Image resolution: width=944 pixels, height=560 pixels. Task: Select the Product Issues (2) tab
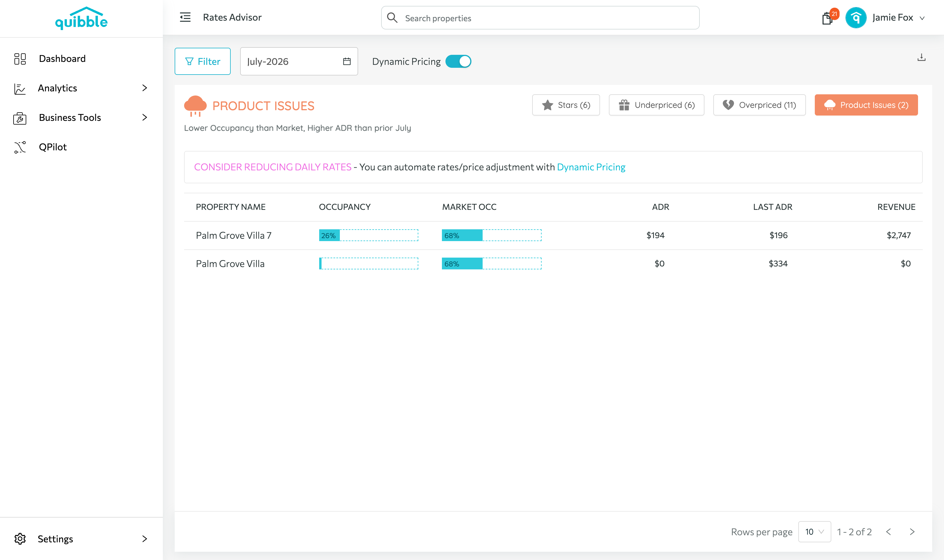[x=866, y=105]
